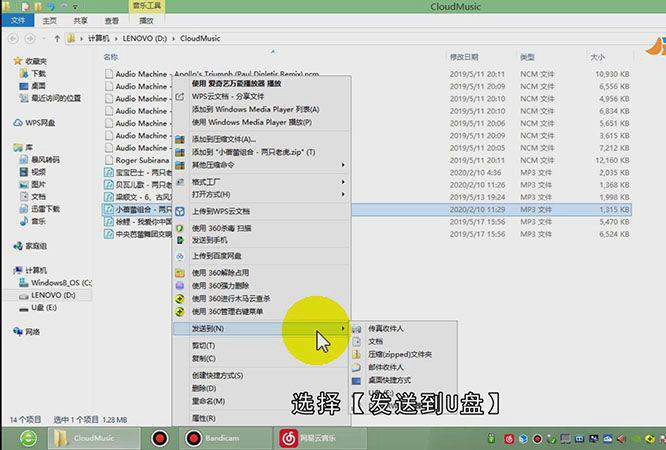666x450 pixels.
Task: Send to 桌面快捷方式 in submenu
Action: point(403,380)
